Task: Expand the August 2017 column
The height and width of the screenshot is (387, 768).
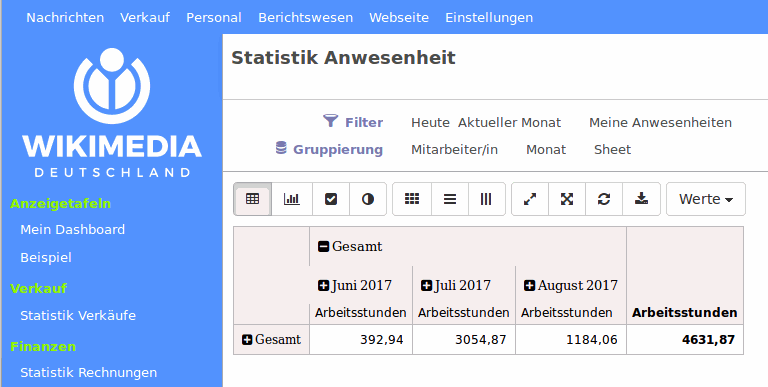Action: click(x=529, y=285)
